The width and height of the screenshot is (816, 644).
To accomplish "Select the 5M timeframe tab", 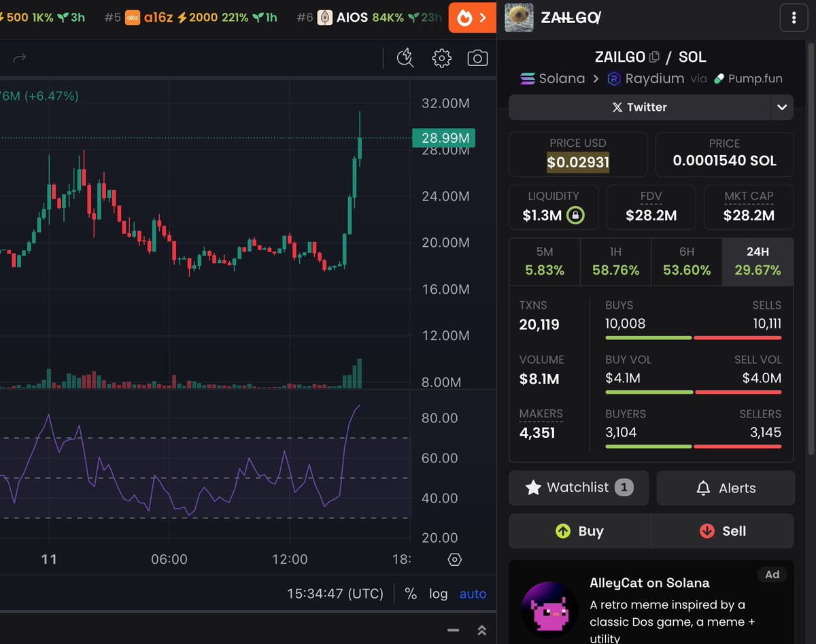I will pos(545,261).
